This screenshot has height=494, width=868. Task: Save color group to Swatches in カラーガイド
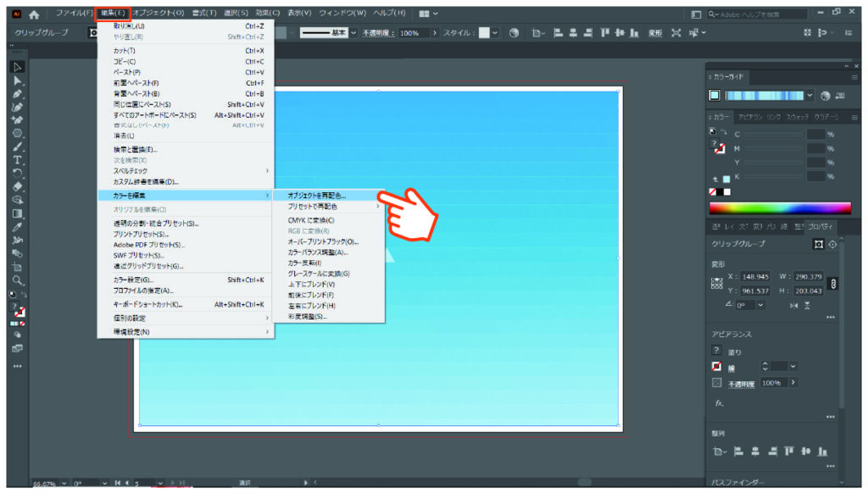pos(840,96)
